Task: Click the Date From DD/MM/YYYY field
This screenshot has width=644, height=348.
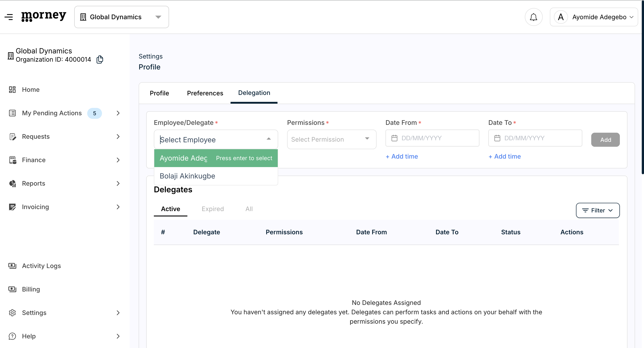Action: 432,138
